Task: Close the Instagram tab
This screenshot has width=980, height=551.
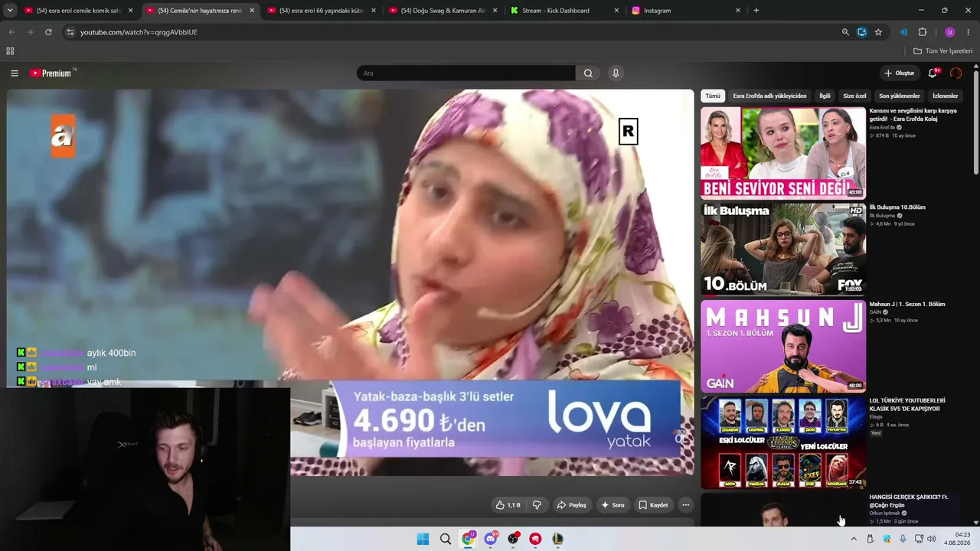Action: pyautogui.click(x=738, y=11)
